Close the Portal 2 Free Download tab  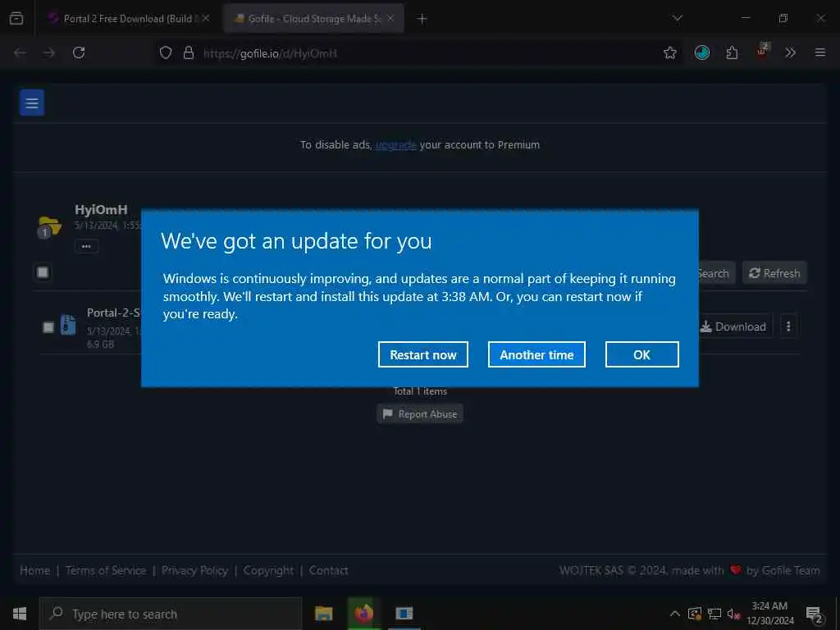pyautogui.click(x=206, y=18)
